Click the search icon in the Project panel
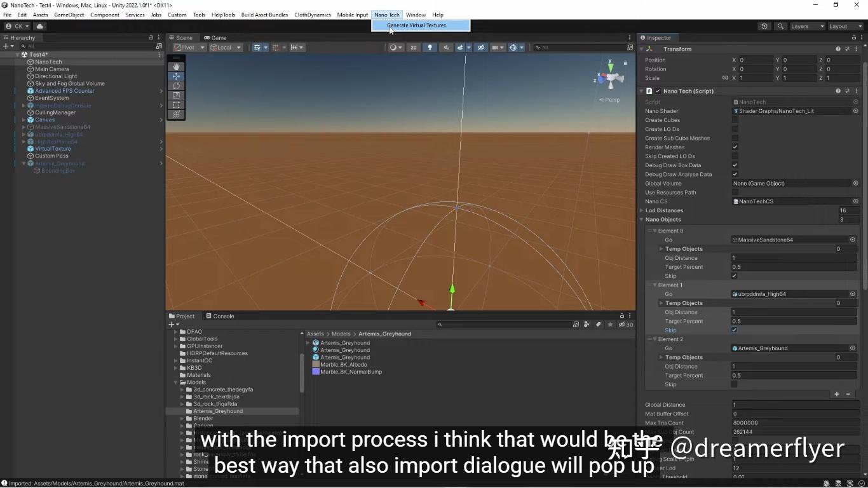 click(x=440, y=325)
